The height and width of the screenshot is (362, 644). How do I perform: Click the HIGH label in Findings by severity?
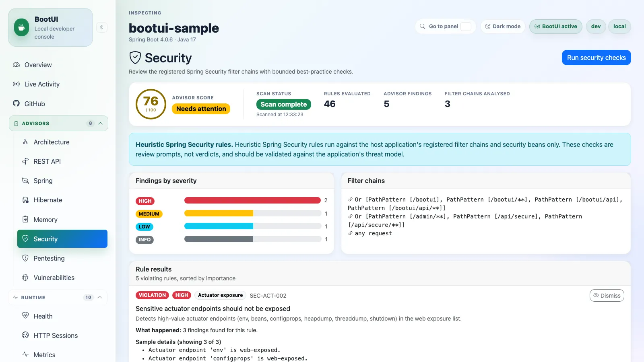tap(145, 201)
